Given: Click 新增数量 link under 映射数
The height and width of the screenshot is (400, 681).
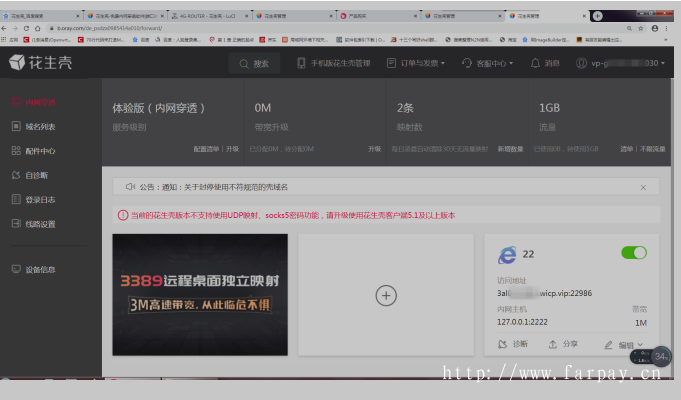Looking at the screenshot, I should click(x=510, y=148).
